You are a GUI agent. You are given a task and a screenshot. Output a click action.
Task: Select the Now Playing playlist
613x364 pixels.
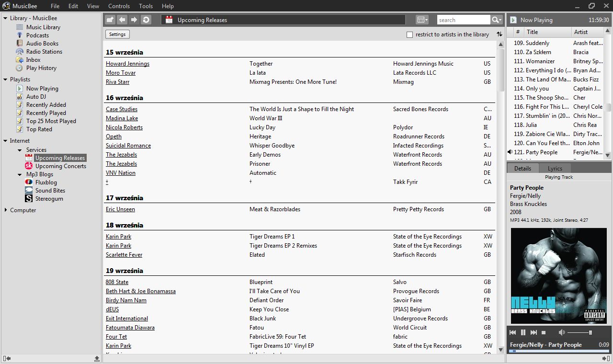click(x=42, y=89)
